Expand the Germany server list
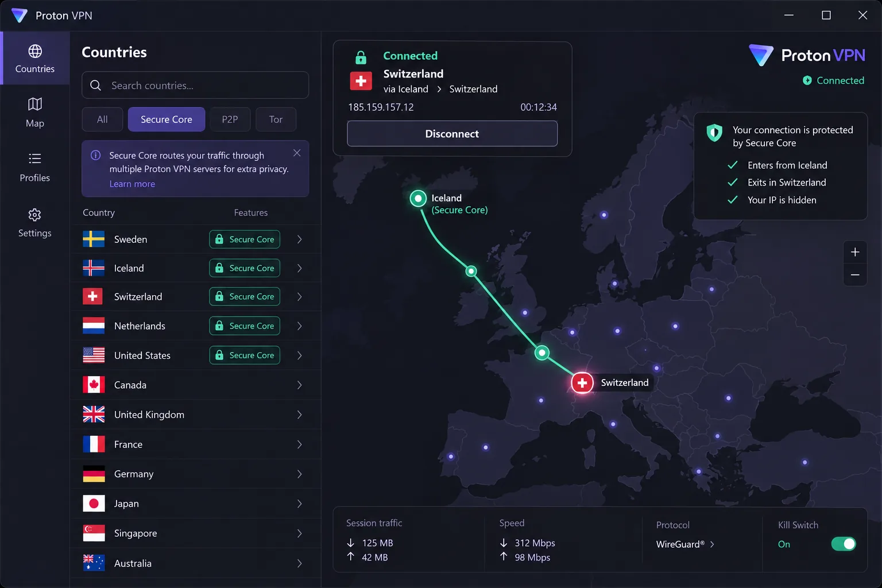This screenshot has width=882, height=588. click(299, 474)
